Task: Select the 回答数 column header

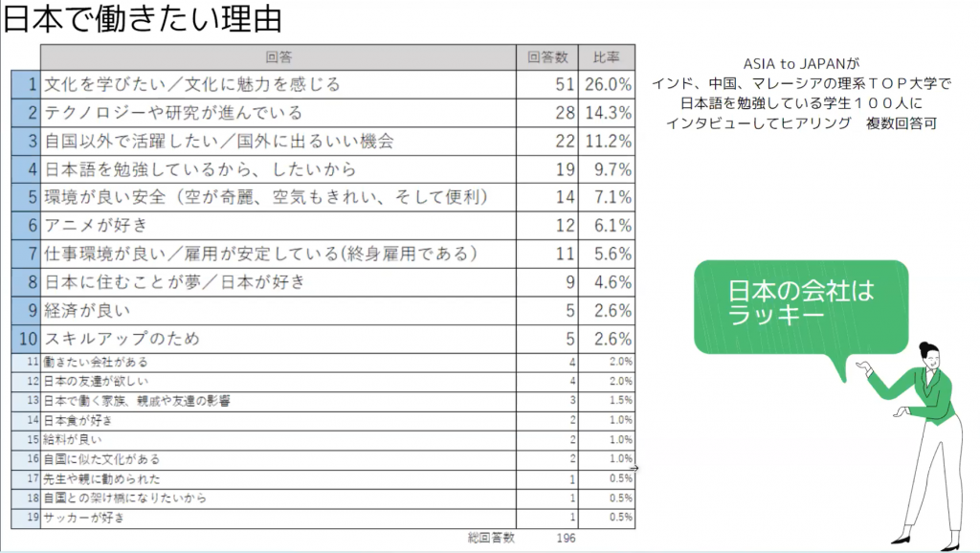Action: click(547, 57)
